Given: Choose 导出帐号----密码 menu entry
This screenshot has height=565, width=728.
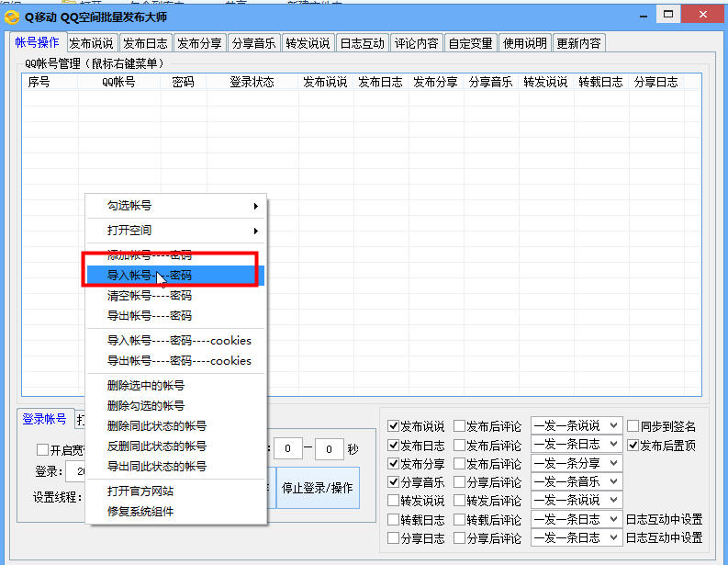Looking at the screenshot, I should point(176,315).
